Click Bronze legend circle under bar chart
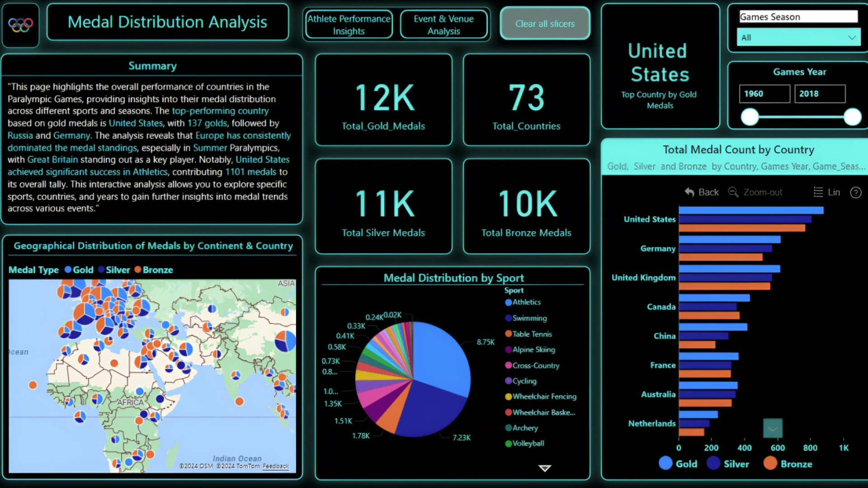 point(770,463)
